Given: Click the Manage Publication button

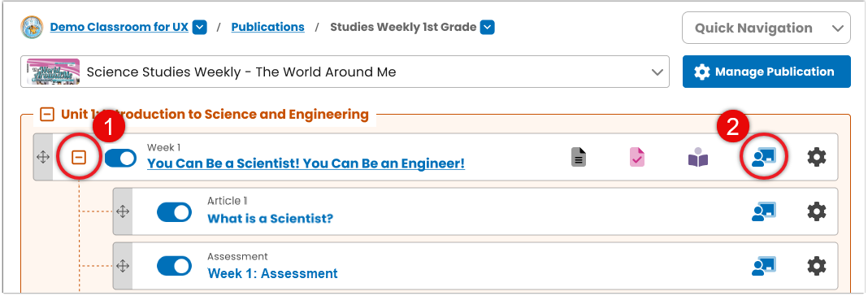Looking at the screenshot, I should [x=766, y=72].
